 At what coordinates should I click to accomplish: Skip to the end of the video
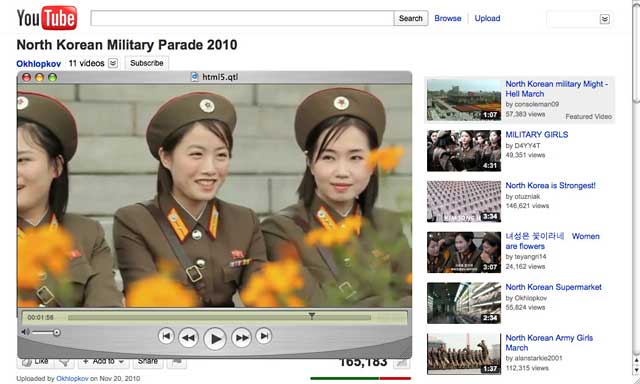(x=264, y=336)
